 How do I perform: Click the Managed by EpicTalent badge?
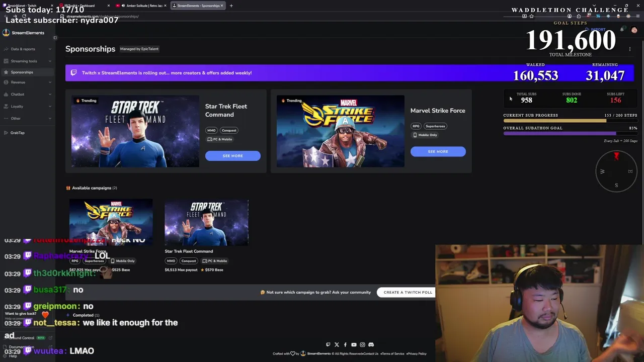(139, 49)
